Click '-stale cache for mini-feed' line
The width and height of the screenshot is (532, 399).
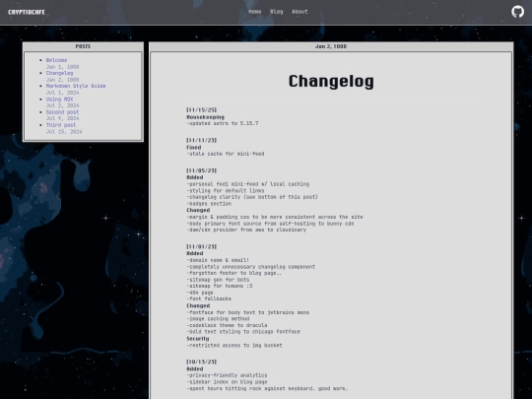(226, 154)
